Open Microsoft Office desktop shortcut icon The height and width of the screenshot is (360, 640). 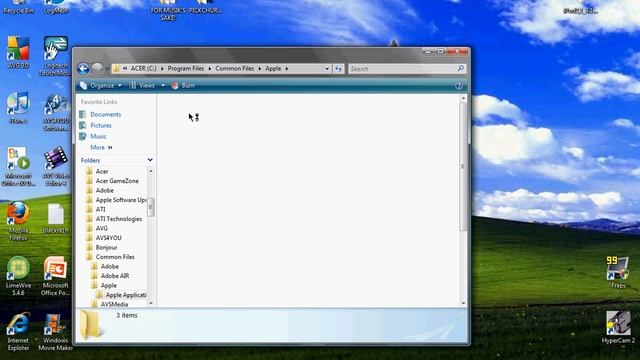click(x=18, y=167)
